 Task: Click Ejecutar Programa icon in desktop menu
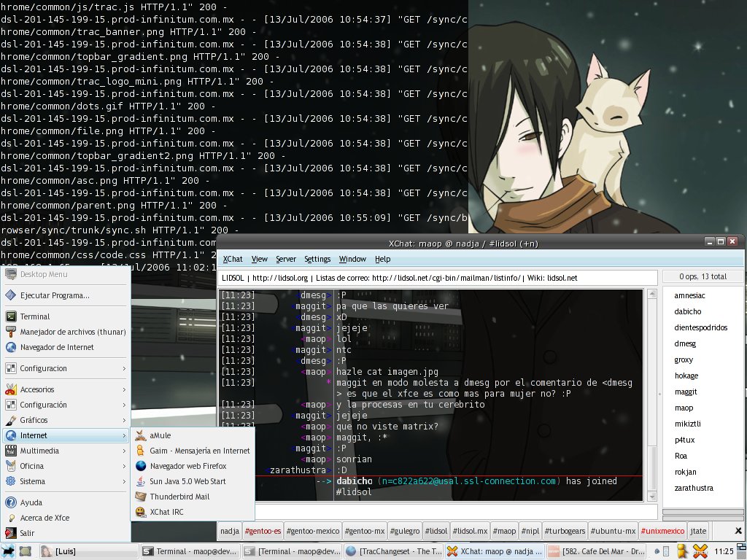[x=10, y=295]
